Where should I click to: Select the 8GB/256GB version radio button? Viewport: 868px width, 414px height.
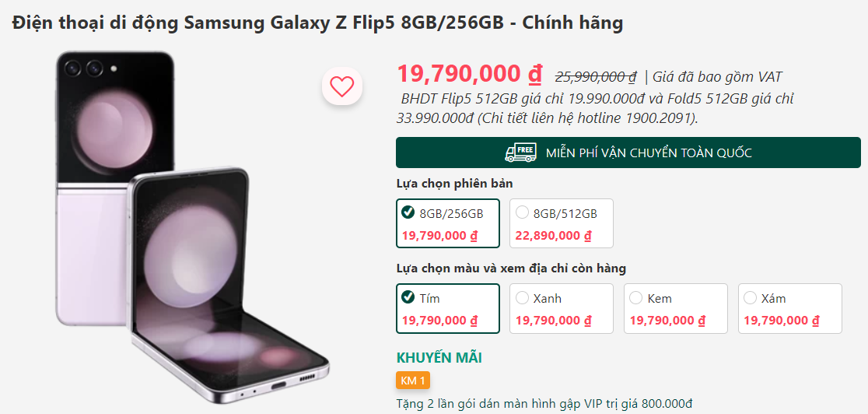pos(408,212)
